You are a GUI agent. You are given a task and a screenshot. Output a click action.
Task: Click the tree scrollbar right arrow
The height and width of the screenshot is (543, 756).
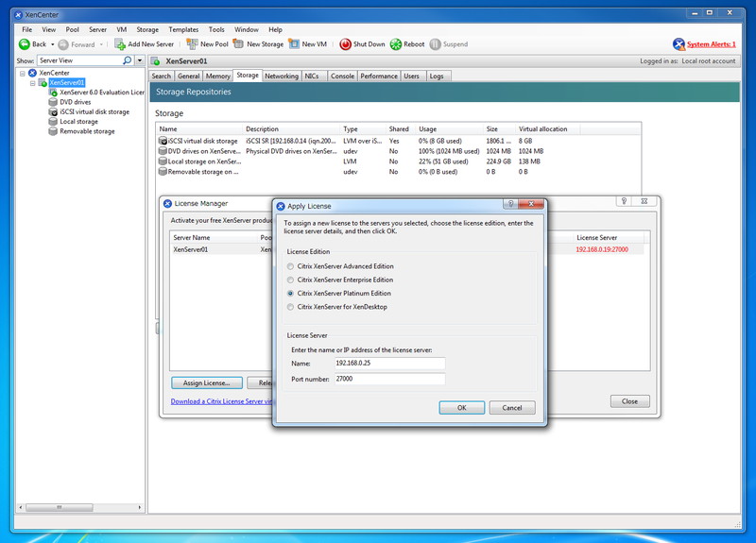[140, 507]
